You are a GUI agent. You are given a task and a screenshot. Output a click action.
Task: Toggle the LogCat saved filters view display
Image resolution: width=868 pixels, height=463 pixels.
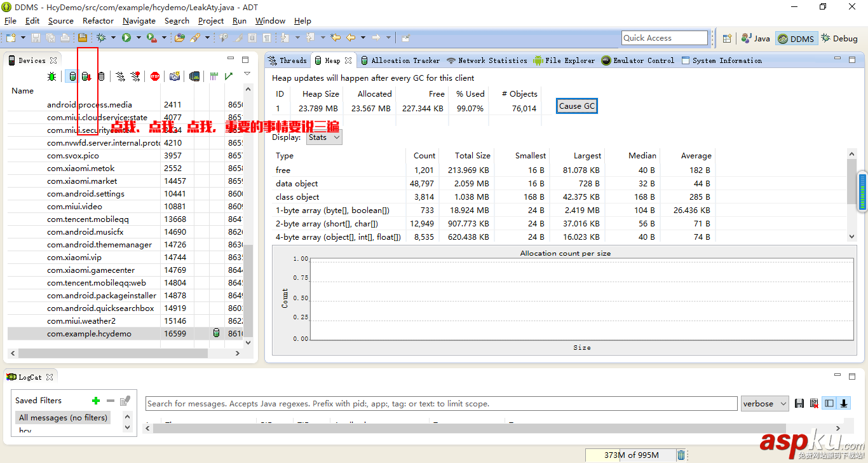[829, 403]
